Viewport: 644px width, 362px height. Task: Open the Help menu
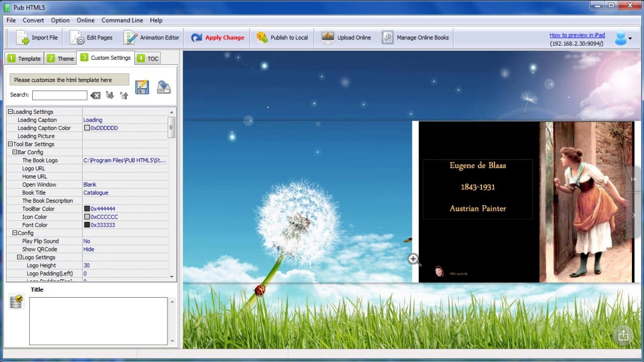click(156, 20)
